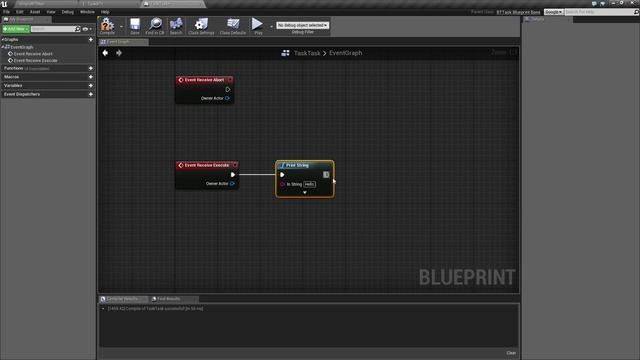Select the Event Receive Abort node header
Screen dimensions: 640x360
coord(204,80)
